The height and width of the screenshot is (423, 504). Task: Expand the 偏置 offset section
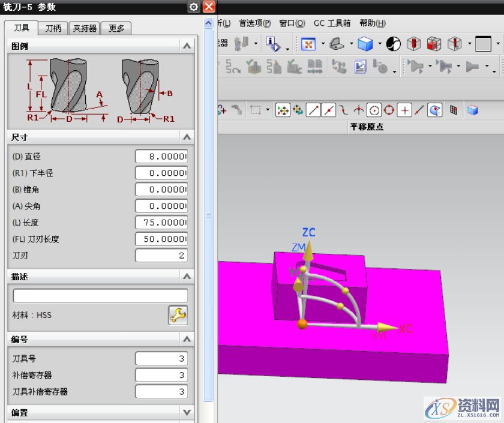click(187, 413)
